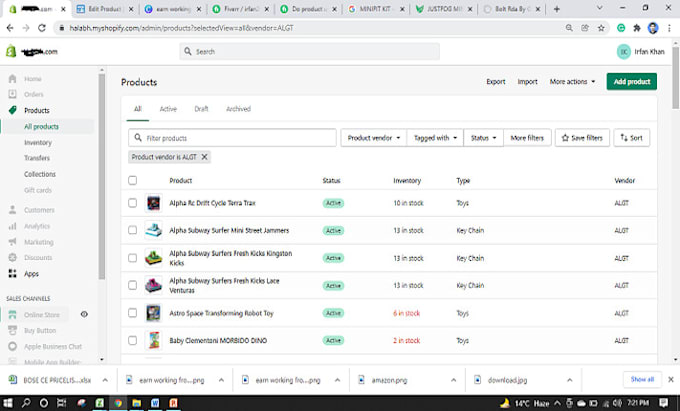The width and height of the screenshot is (680, 411).
Task: Switch to the Archived products tab
Action: (239, 109)
